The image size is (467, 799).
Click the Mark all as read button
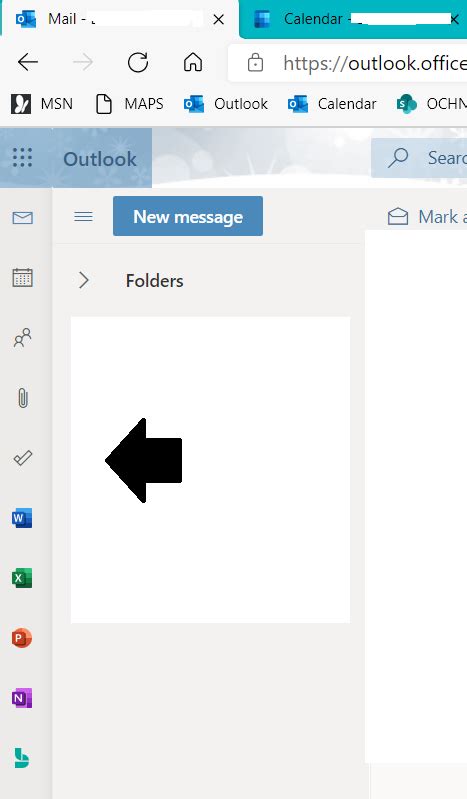427,217
